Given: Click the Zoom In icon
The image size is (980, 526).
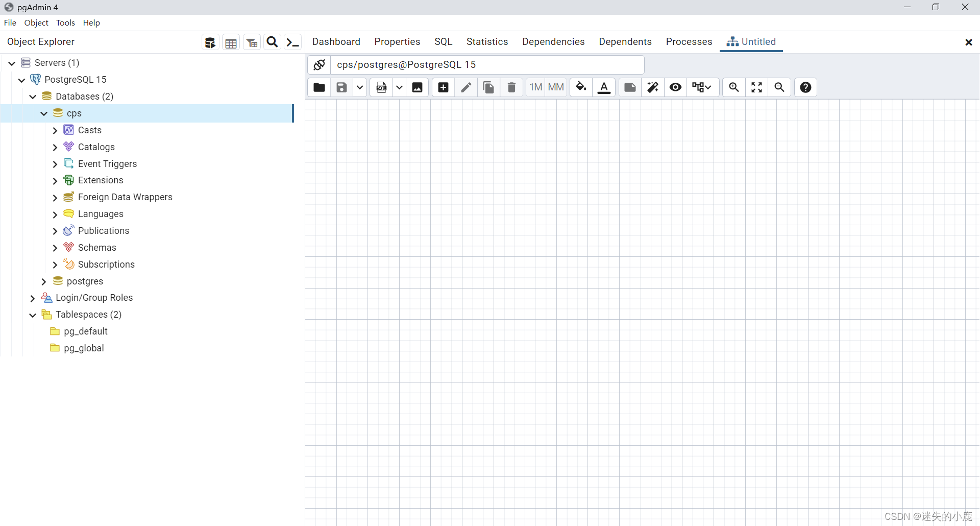Looking at the screenshot, I should tap(734, 87).
